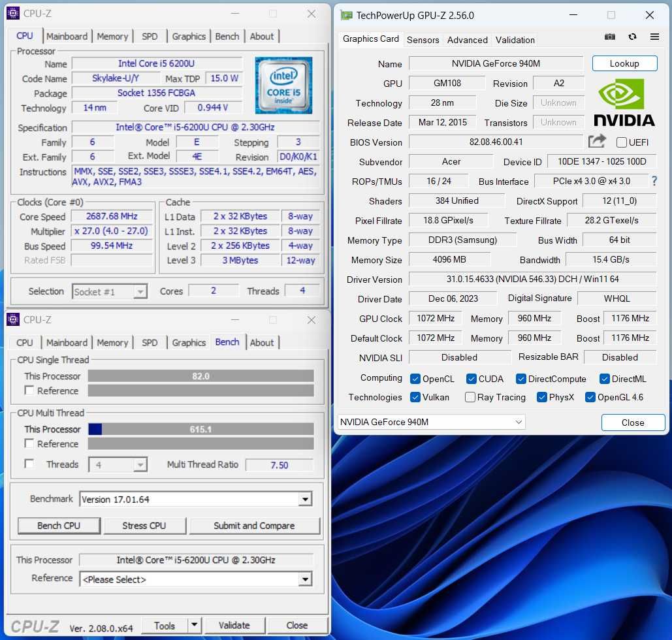The image size is (672, 640).
Task: Click the Specification field in CPU-Z
Action: [195, 127]
